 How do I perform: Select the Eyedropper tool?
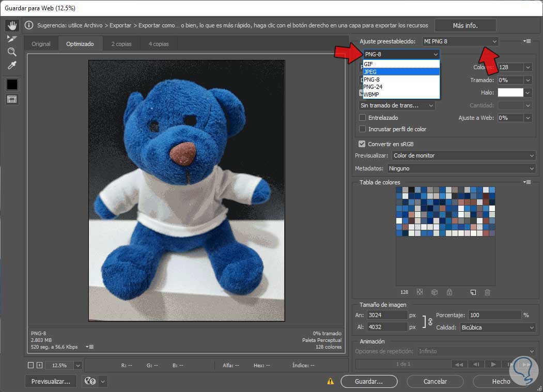(12, 65)
